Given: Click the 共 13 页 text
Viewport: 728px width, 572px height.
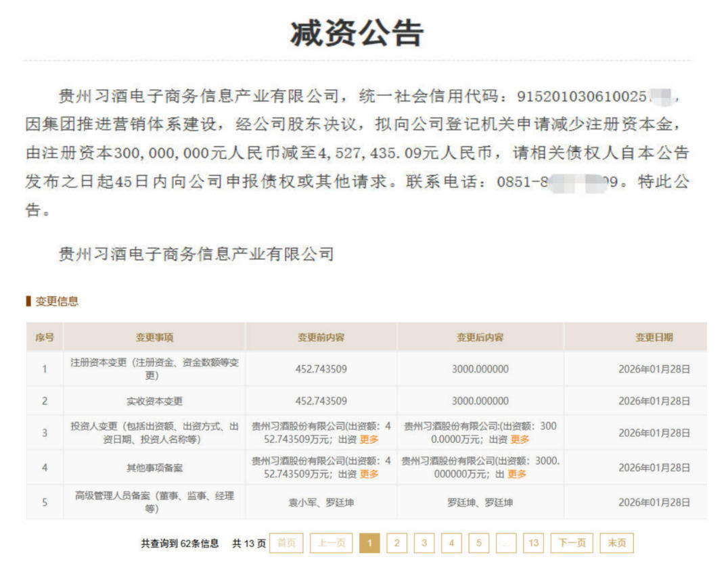Looking at the screenshot, I should 249,543.
